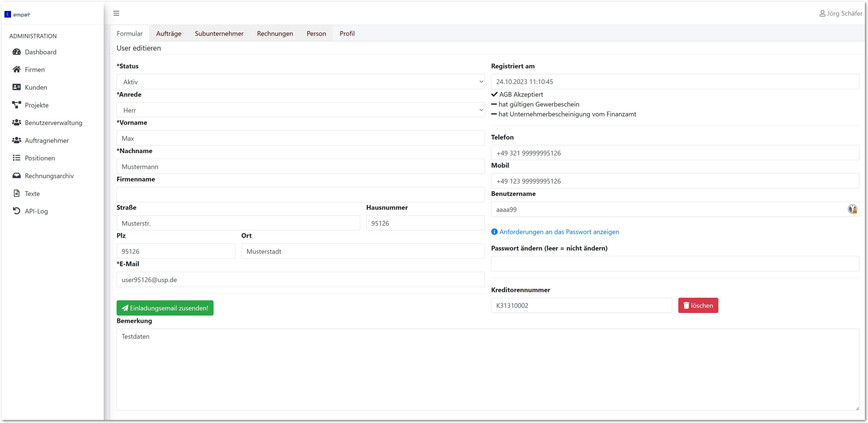Screen dimensions: 868x423
Task: Click the Benutzerverwaltung users icon
Action: tap(17, 123)
